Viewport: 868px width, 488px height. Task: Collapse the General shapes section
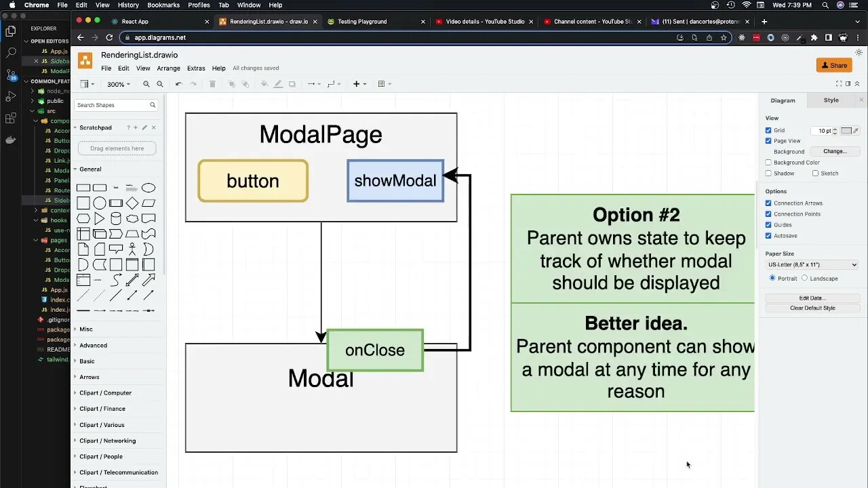pos(90,169)
